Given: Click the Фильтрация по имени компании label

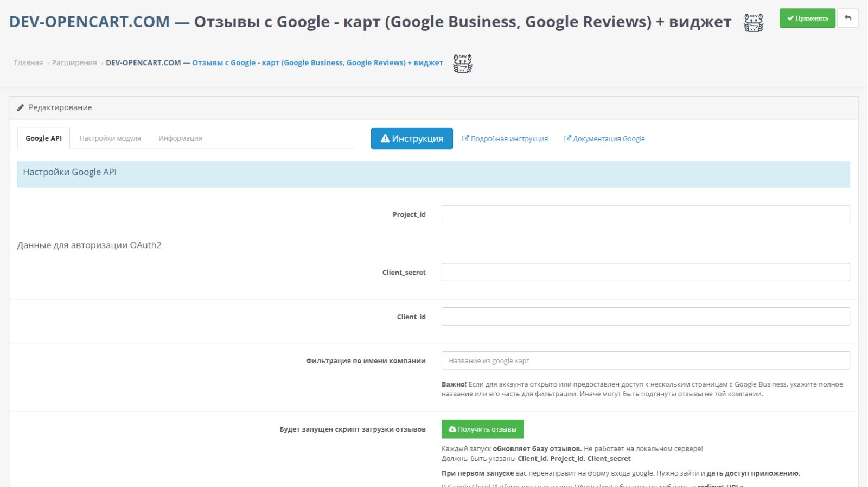Looking at the screenshot, I should (x=366, y=361).
